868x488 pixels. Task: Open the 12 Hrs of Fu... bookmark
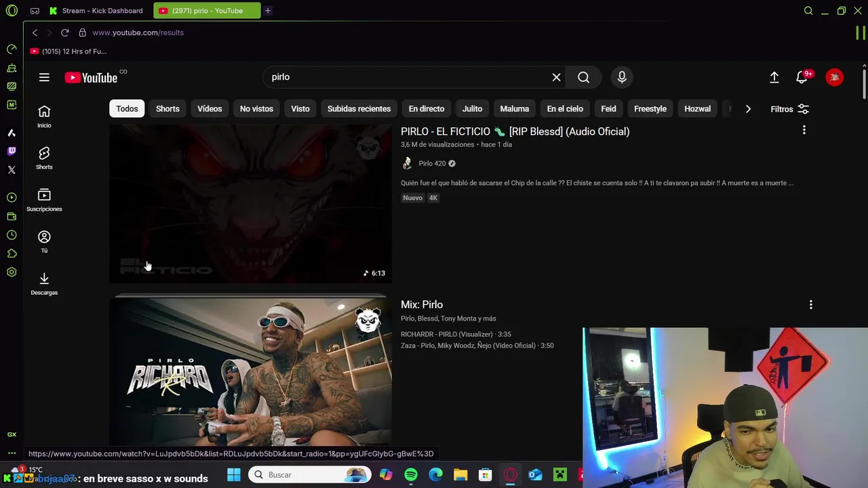pyautogui.click(x=68, y=52)
